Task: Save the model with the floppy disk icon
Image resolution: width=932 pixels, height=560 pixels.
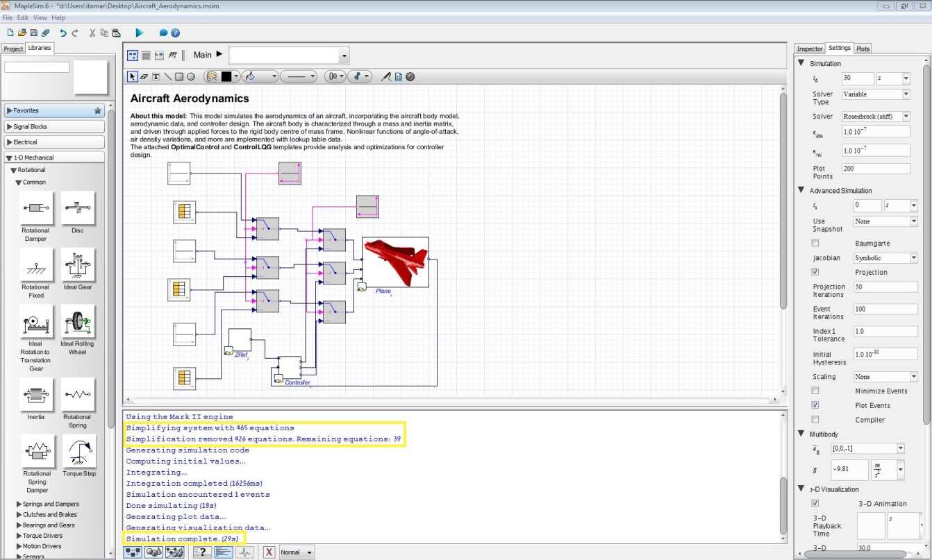Action: click(33, 33)
